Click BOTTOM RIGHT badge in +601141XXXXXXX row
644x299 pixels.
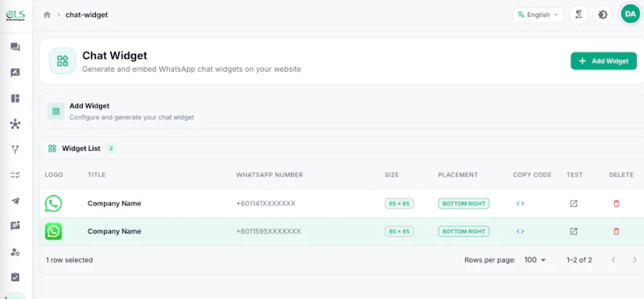click(464, 204)
